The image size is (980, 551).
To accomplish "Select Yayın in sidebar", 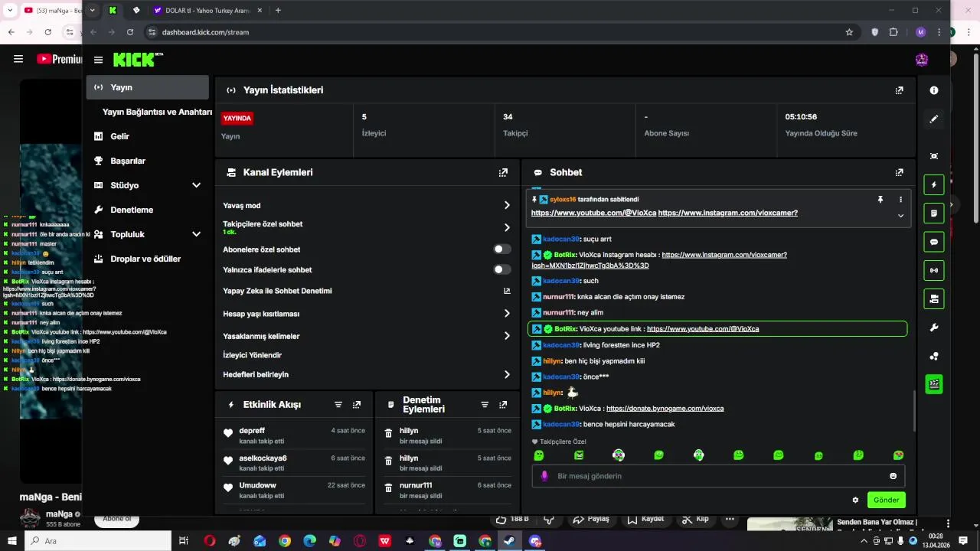I will click(148, 87).
